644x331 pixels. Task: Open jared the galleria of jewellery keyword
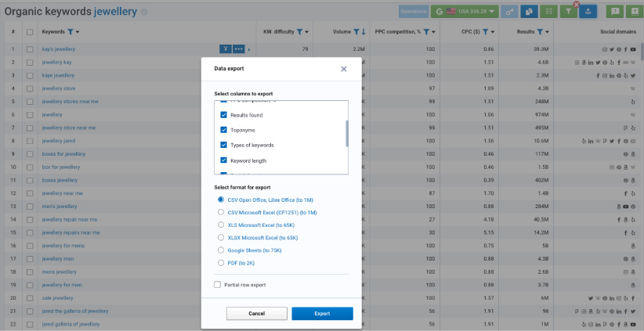point(75,311)
